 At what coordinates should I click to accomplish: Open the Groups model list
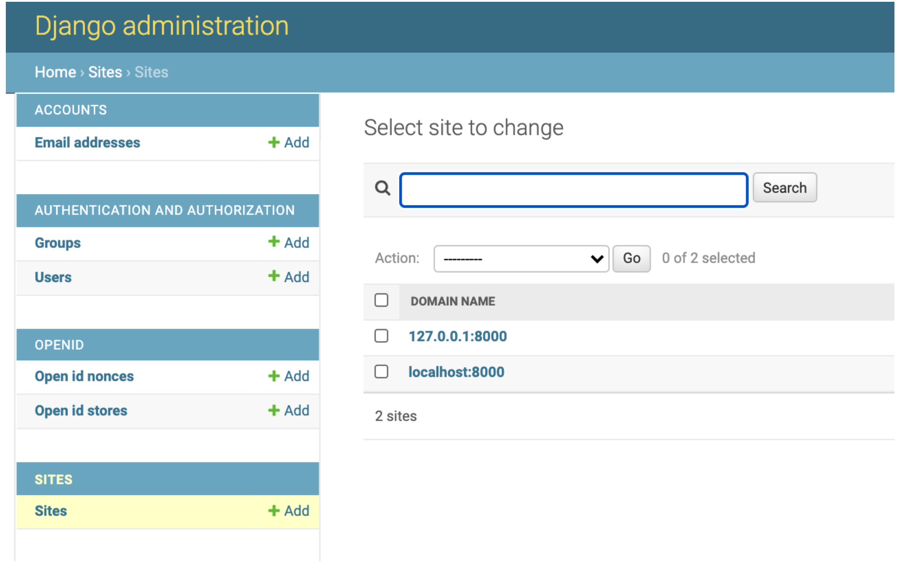pyautogui.click(x=58, y=243)
